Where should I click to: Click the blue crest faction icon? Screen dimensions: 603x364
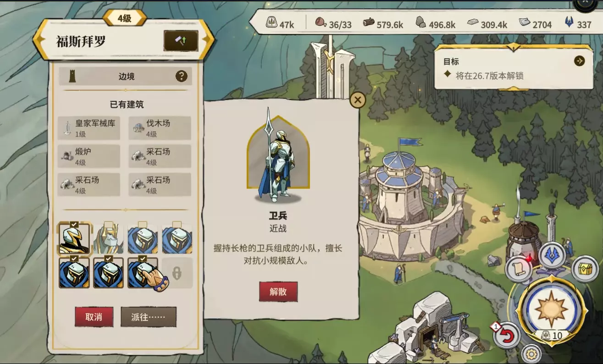552,255
